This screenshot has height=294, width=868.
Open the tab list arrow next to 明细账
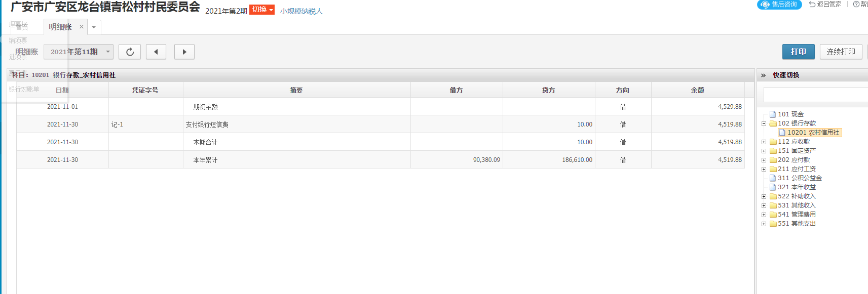click(x=94, y=27)
